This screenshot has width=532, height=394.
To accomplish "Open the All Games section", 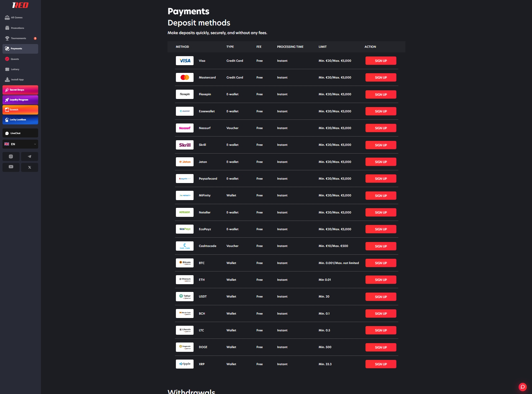I will pos(7,18).
